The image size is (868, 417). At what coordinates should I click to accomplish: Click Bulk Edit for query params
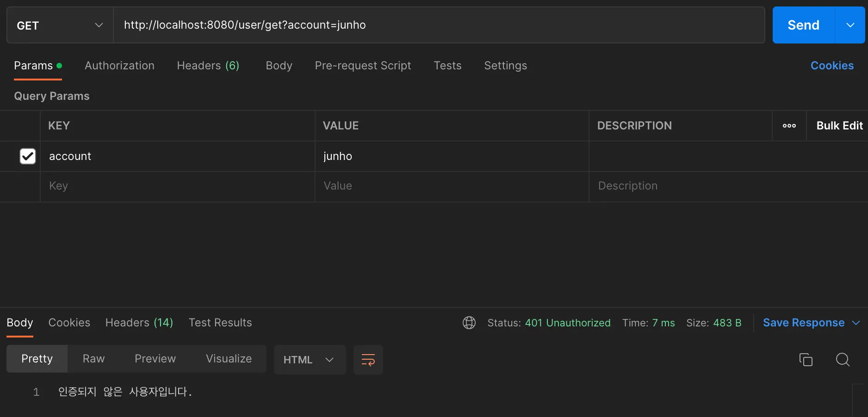point(839,126)
